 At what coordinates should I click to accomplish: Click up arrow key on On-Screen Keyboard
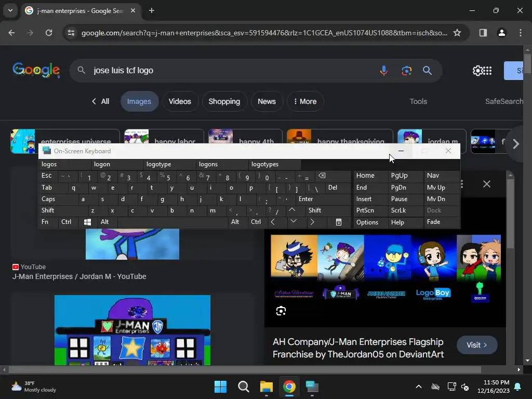click(292, 210)
